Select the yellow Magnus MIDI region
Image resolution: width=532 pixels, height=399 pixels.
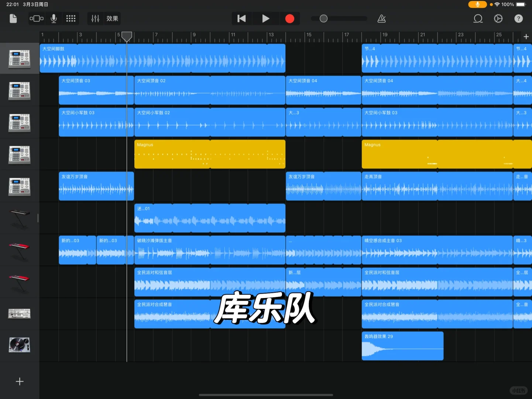pyautogui.click(x=210, y=154)
